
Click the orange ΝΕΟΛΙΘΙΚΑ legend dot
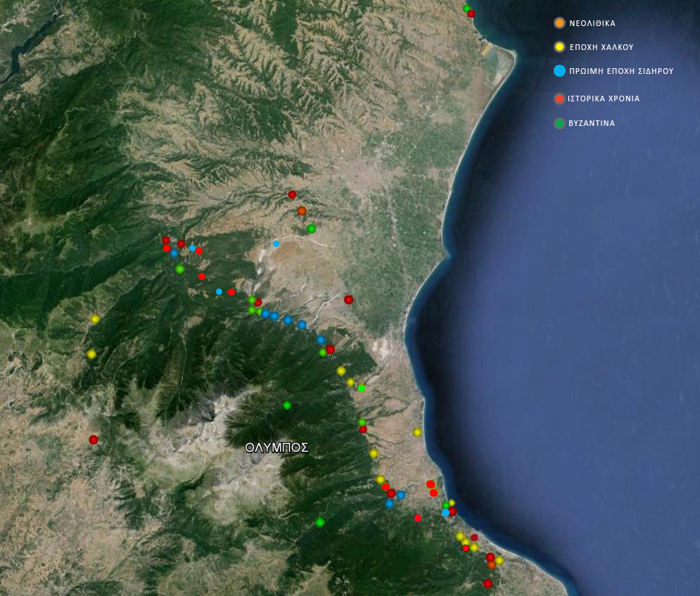point(559,23)
